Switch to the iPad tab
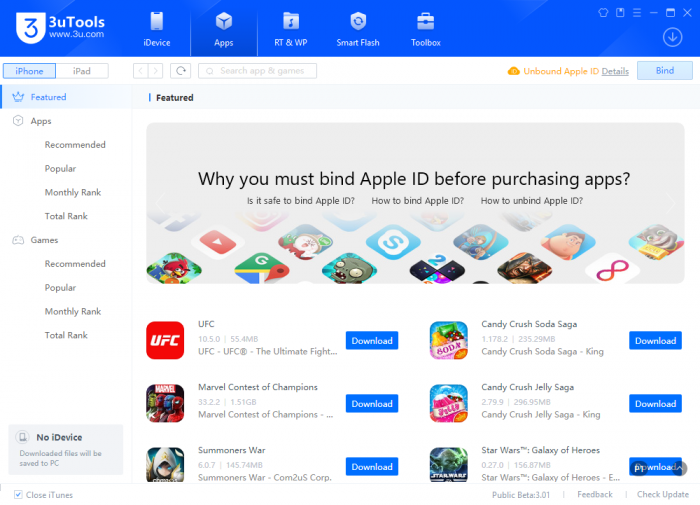 82,71
